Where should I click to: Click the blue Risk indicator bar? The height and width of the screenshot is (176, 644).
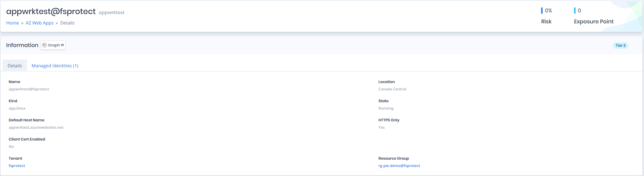click(x=542, y=10)
